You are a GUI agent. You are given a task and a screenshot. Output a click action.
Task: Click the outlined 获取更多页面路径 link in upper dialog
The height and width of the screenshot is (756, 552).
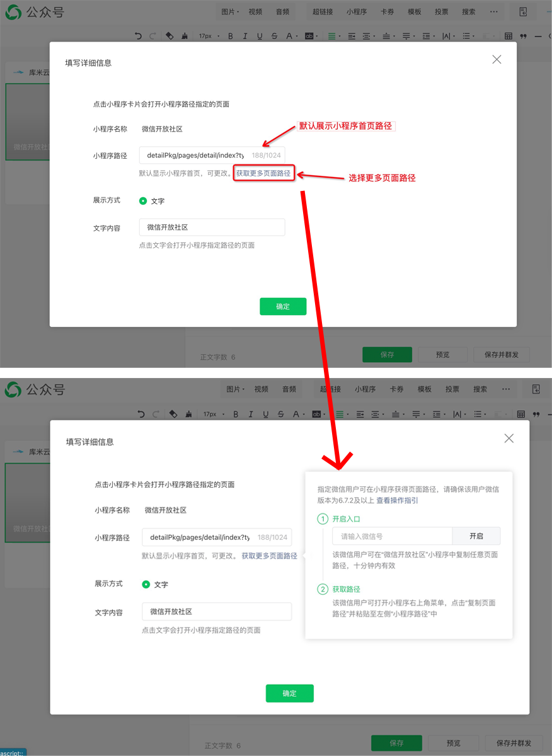click(263, 173)
